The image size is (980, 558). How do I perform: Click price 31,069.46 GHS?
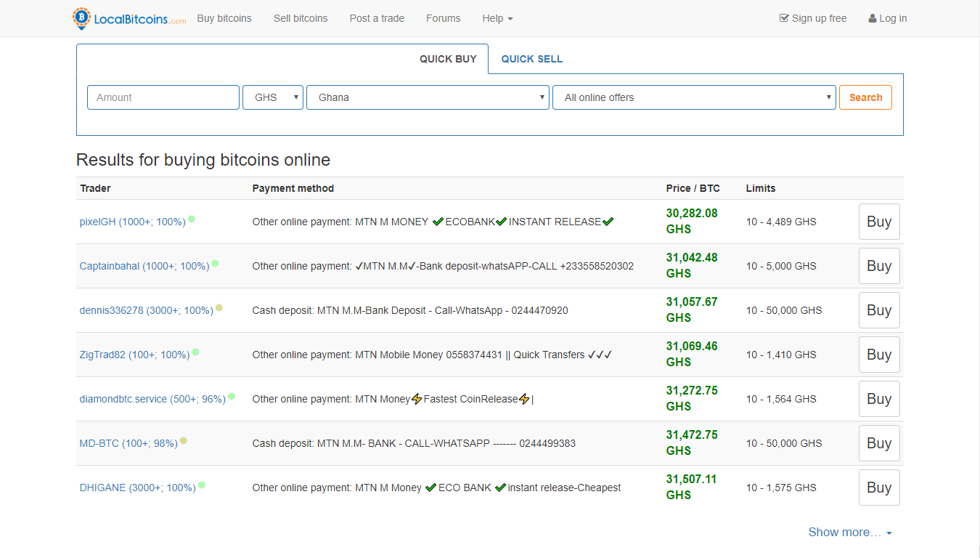pyautogui.click(x=692, y=355)
